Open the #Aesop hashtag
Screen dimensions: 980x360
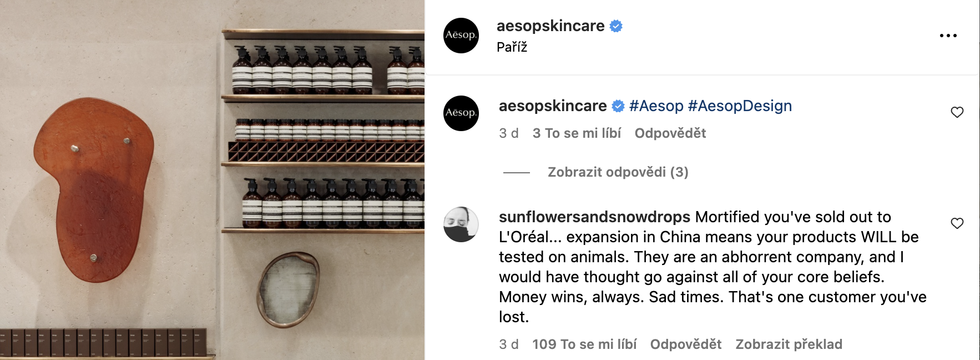[656, 106]
